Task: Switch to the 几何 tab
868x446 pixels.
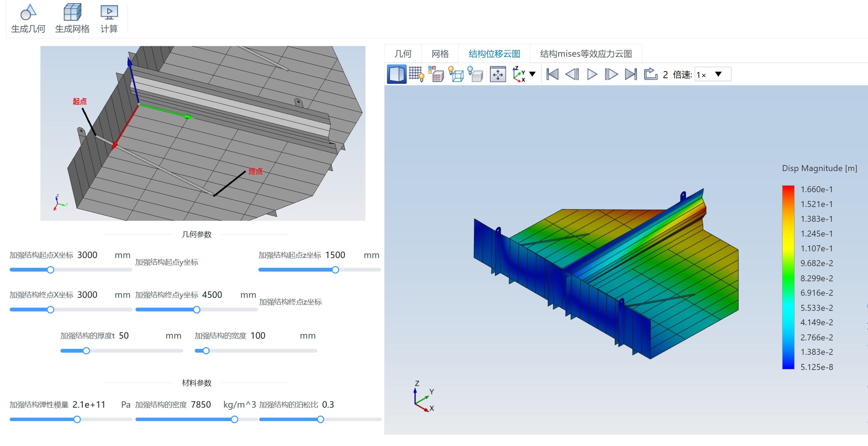Action: coord(403,54)
